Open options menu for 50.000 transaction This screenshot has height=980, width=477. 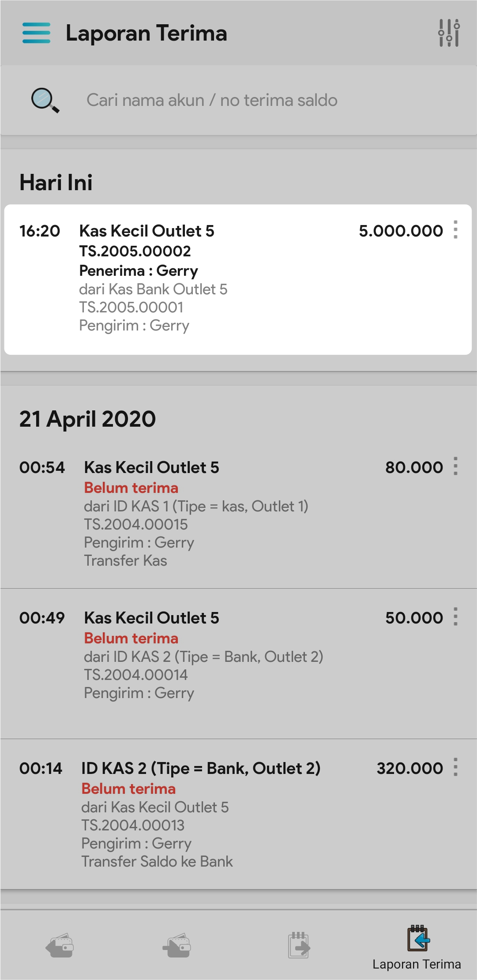(x=455, y=617)
